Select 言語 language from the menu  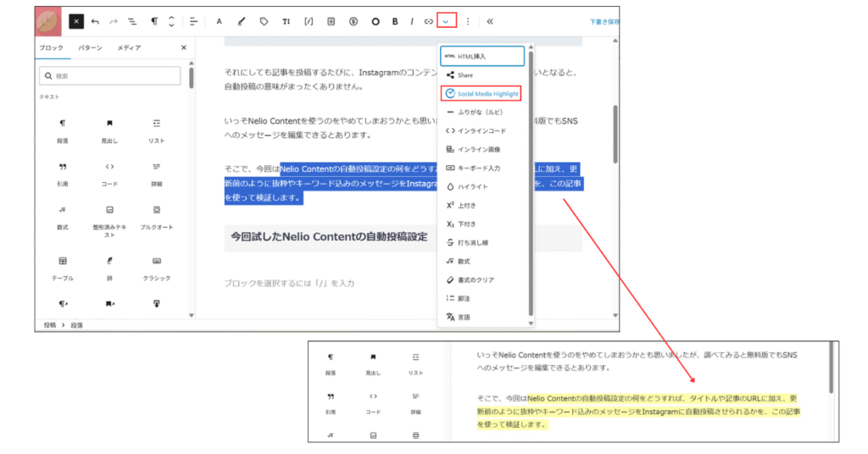(x=482, y=318)
